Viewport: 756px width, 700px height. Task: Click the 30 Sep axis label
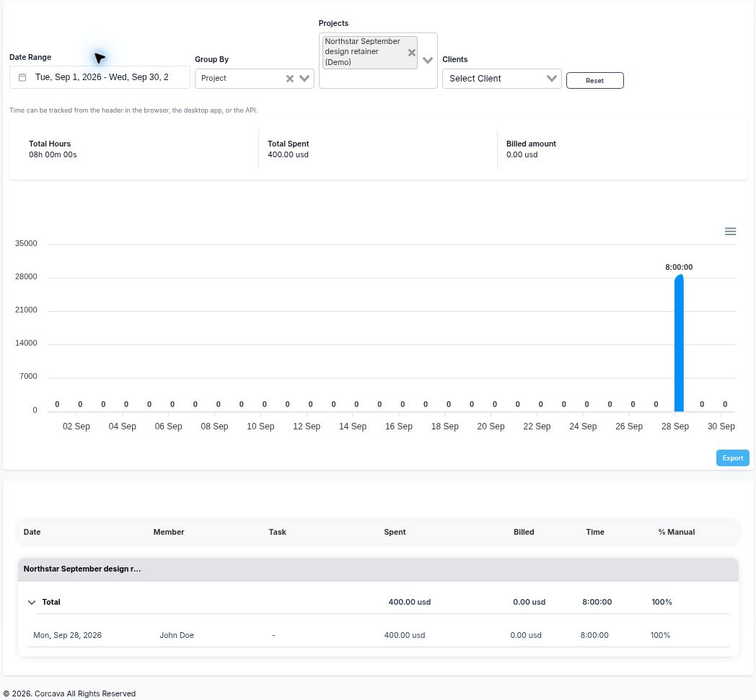click(x=721, y=426)
